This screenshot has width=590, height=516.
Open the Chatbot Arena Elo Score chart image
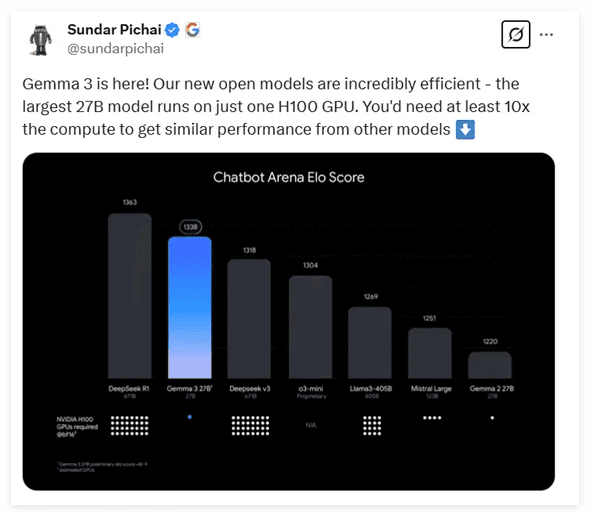point(289,321)
